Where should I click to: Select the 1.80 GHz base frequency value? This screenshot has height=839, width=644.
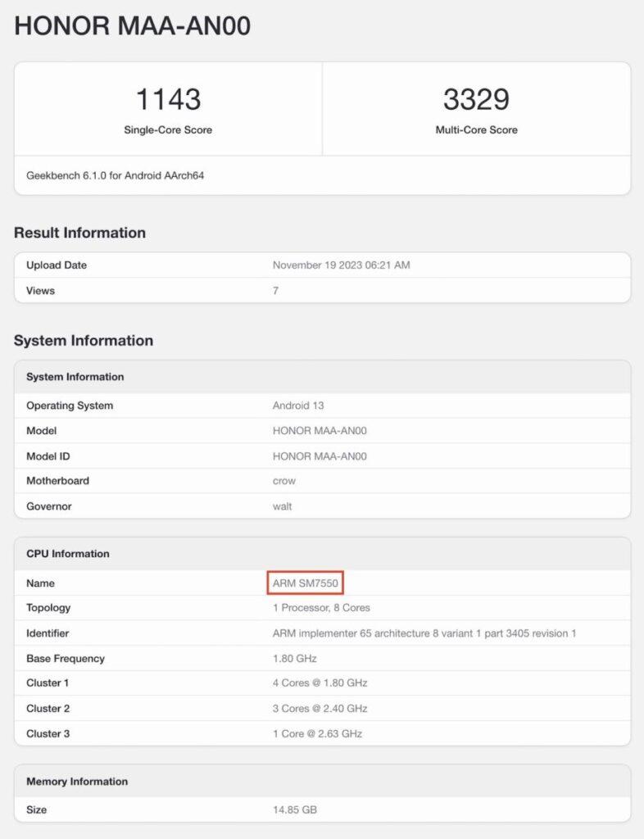coord(295,659)
